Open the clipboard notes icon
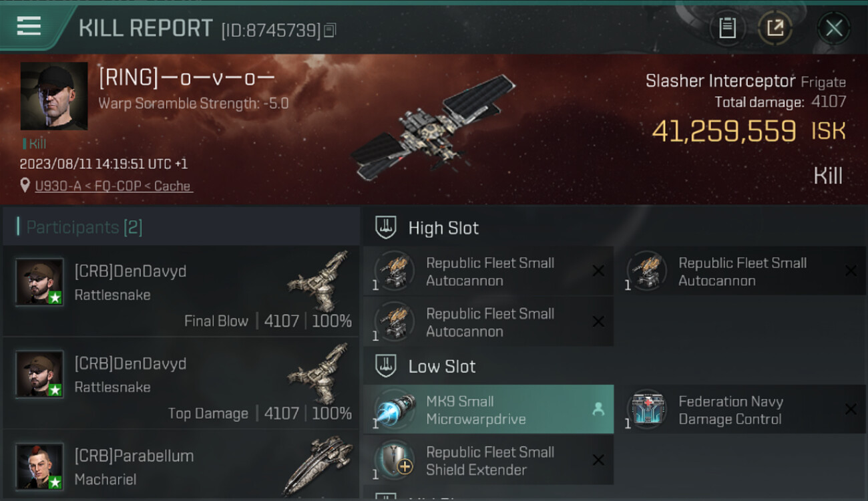 727,28
